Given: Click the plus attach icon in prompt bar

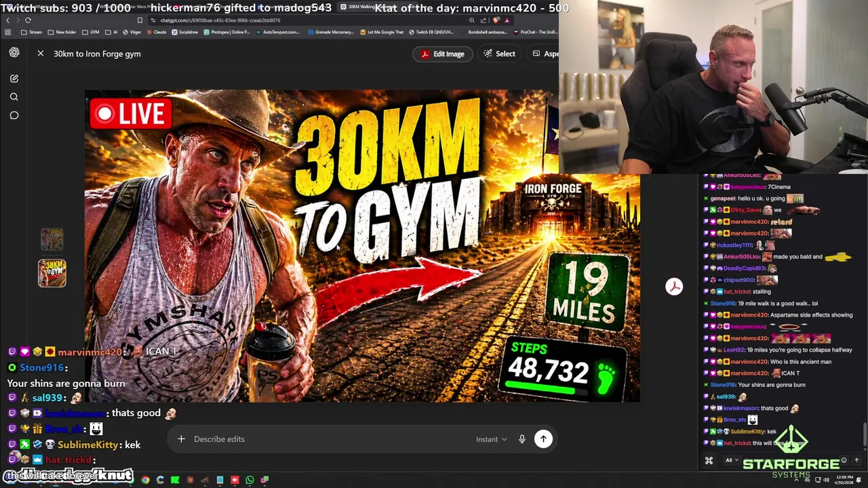Looking at the screenshot, I should click(x=181, y=439).
